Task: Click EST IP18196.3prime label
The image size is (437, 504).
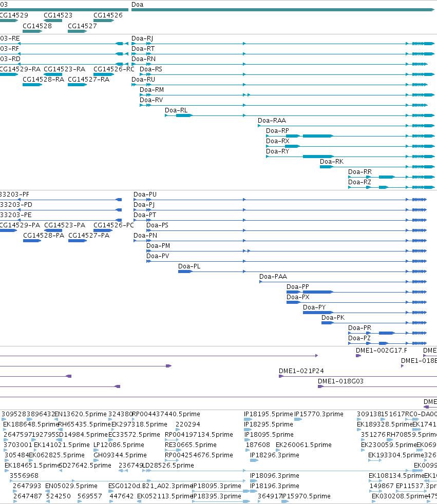Action: point(275,487)
